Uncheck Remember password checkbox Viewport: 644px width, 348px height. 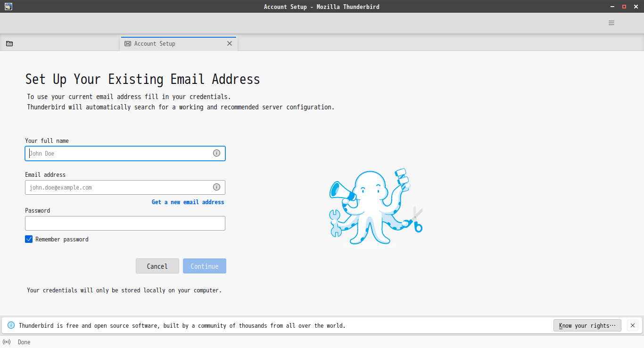tap(29, 239)
